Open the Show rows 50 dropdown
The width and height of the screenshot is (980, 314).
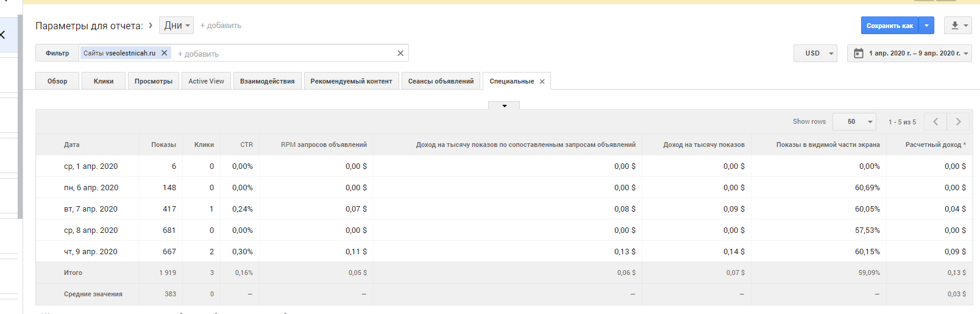coord(854,122)
